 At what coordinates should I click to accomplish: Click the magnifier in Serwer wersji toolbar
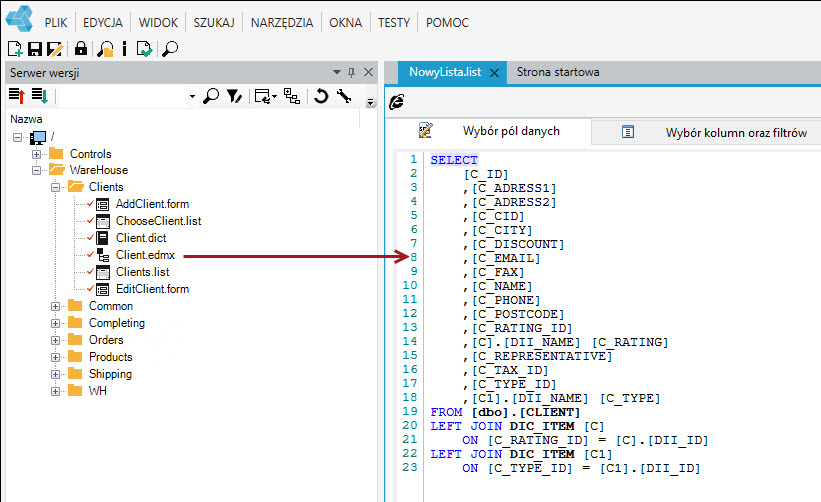211,96
